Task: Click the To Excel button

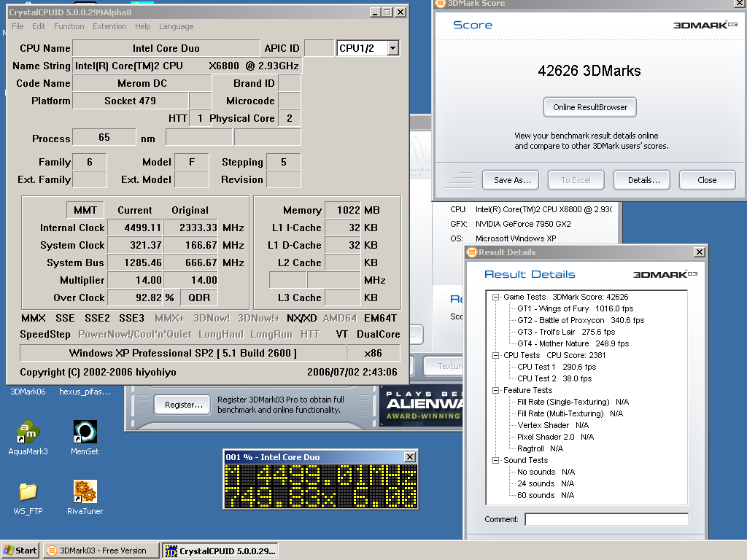Action: pyautogui.click(x=576, y=180)
